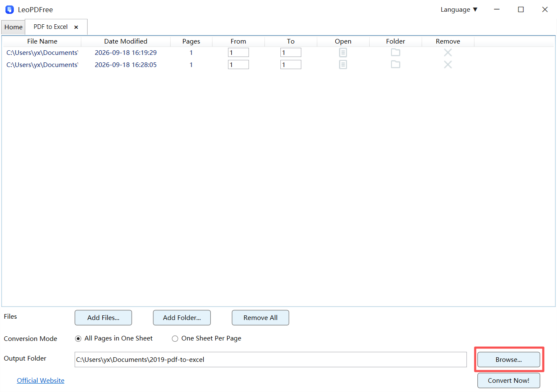This screenshot has width=557, height=392.
Task: Sort by File Name column header
Action: (x=42, y=41)
